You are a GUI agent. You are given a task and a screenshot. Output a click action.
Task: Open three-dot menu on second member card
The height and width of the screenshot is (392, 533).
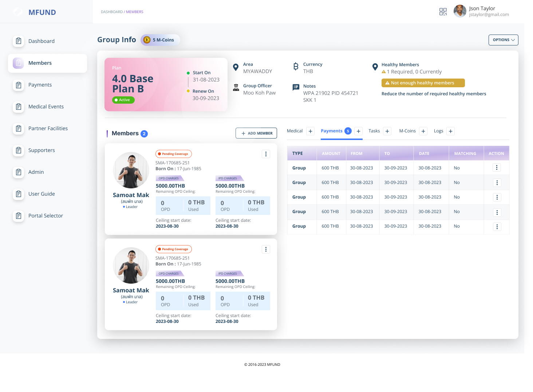tap(266, 249)
